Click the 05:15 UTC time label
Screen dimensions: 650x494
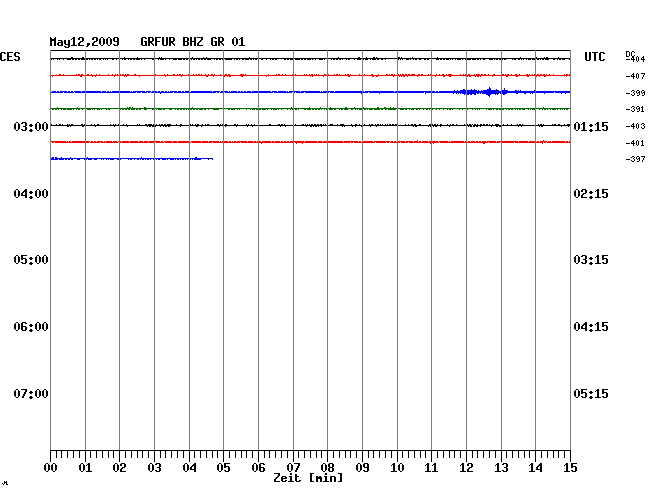tap(591, 393)
